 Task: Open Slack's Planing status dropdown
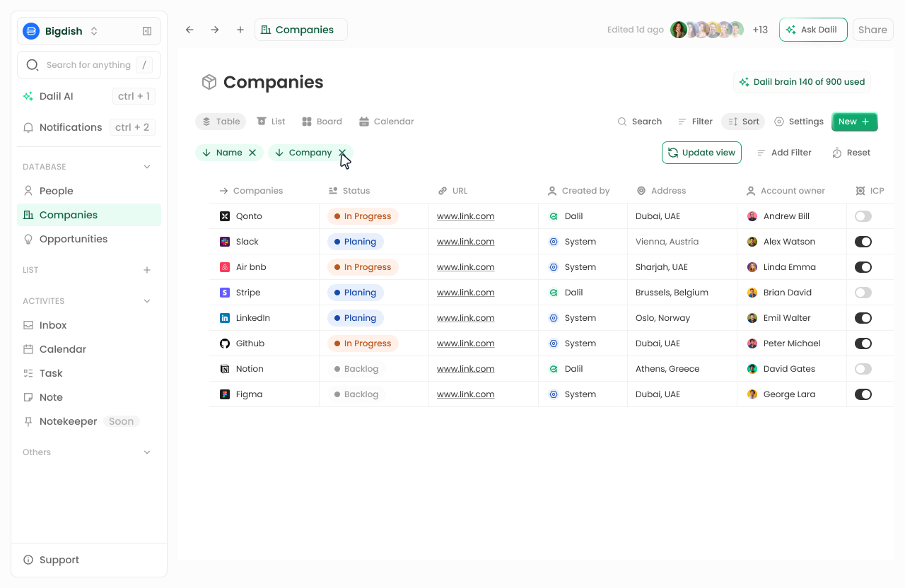356,242
